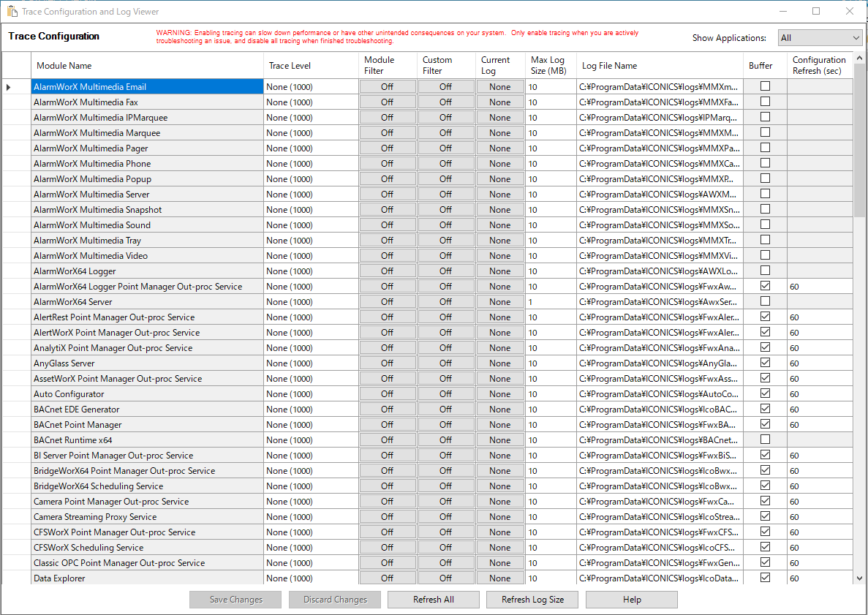The image size is (868, 615).
Task: Open Trace Level for BI Server Point Manager
Action: (311, 455)
